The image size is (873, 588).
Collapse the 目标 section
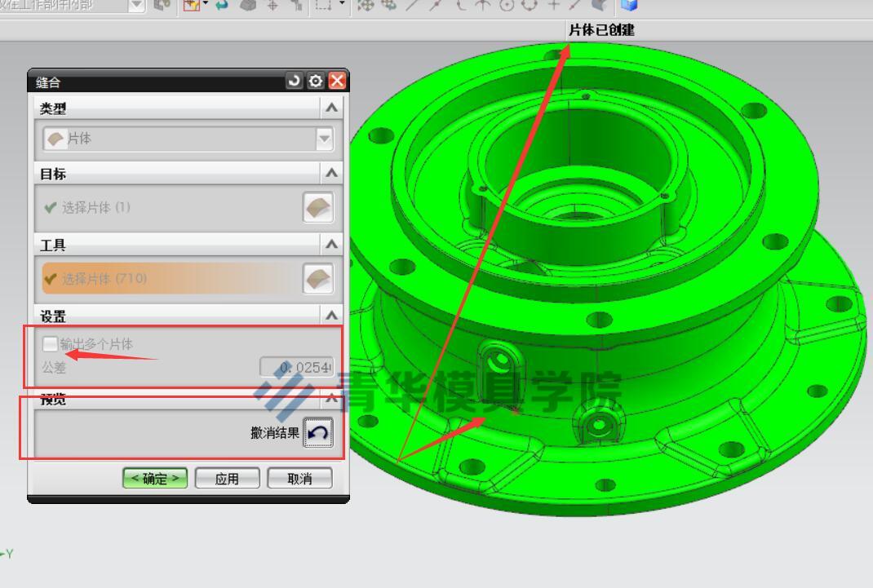click(x=331, y=173)
